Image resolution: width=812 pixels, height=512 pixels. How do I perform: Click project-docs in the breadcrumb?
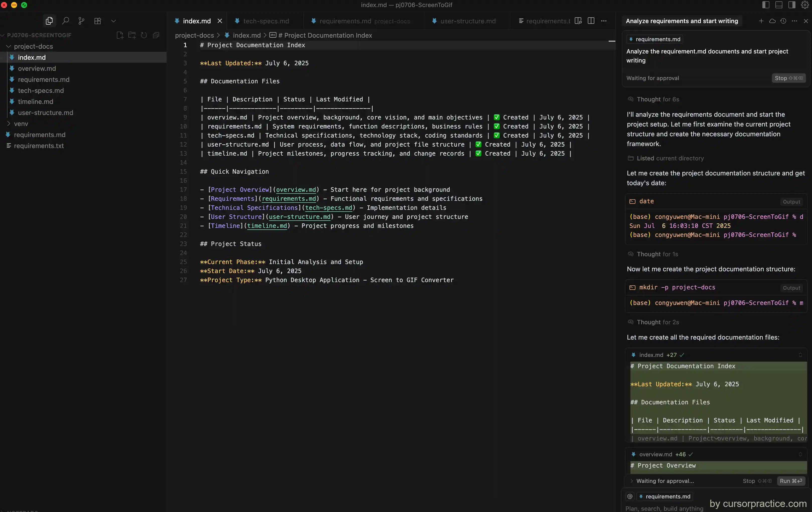[194, 35]
